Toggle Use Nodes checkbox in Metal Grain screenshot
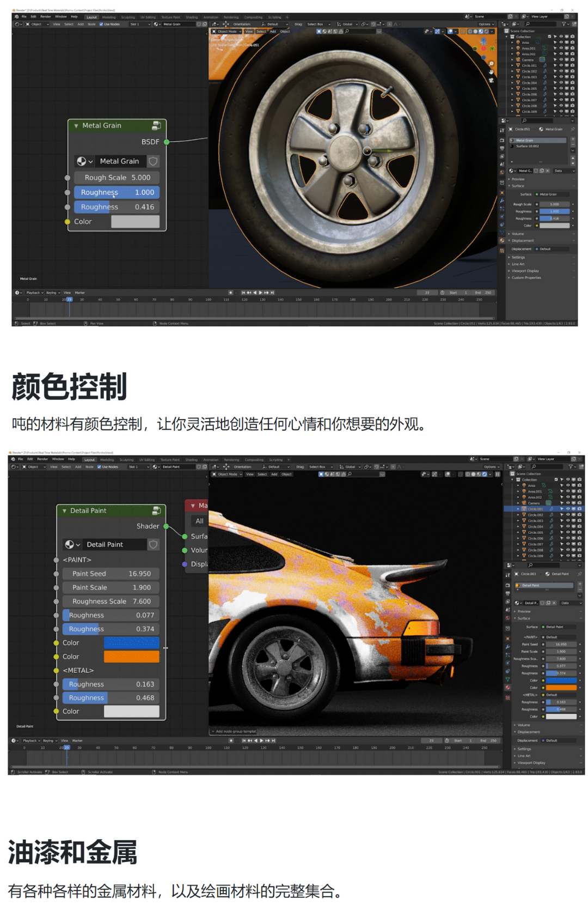588x917 pixels. coord(101,24)
